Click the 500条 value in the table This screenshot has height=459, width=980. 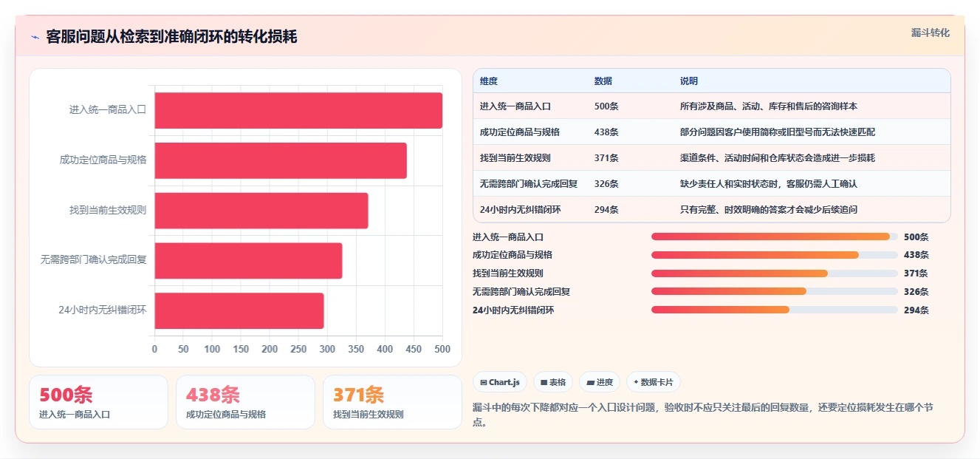(x=606, y=106)
